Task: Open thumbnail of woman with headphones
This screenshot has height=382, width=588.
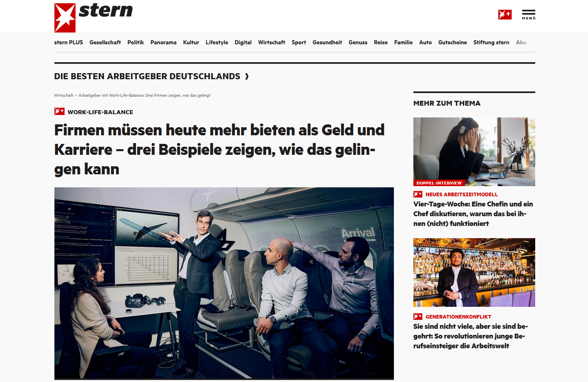Action: (x=474, y=152)
